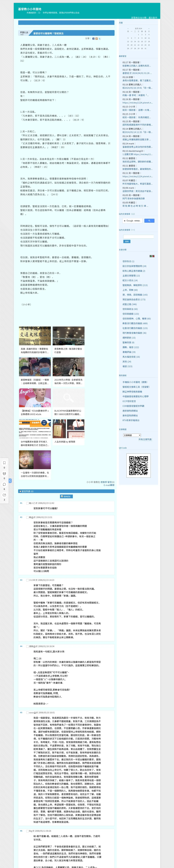Collapse all article categories with the red minus icon
Image resolution: width=174 pixels, height=868 pixels.
tap(153, 256)
